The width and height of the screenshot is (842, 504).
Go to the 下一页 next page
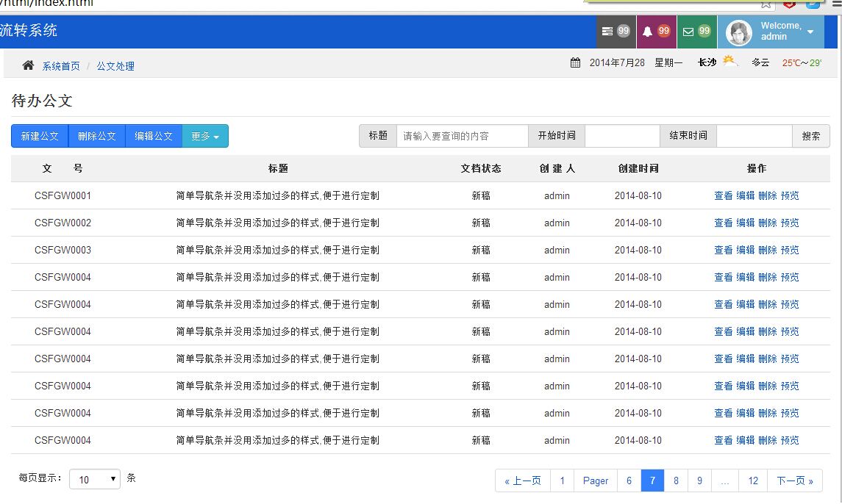794,480
